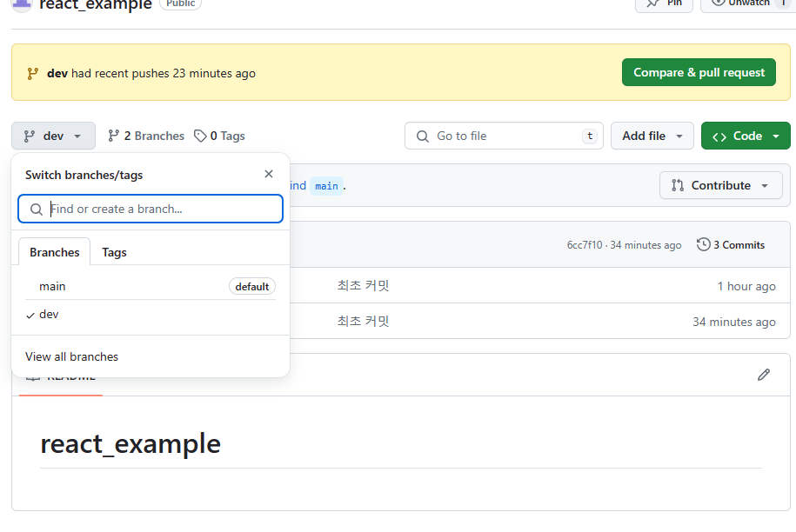This screenshot has width=796, height=532.
Task: Click the caret arrow on Add file
Action: click(679, 136)
